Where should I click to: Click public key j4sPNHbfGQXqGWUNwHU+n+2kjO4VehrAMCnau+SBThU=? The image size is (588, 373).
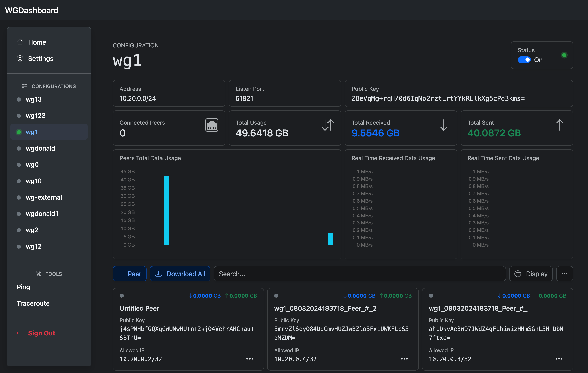point(187,333)
